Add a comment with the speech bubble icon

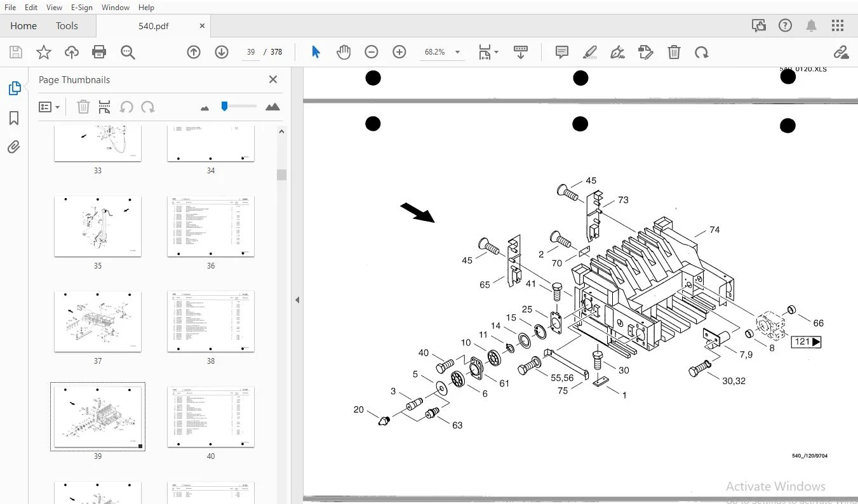[x=561, y=52]
